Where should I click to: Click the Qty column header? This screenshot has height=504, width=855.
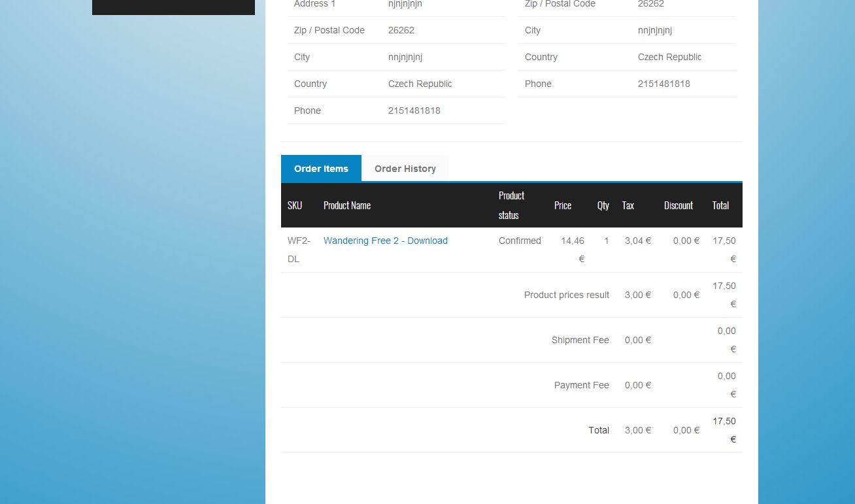[x=603, y=205]
